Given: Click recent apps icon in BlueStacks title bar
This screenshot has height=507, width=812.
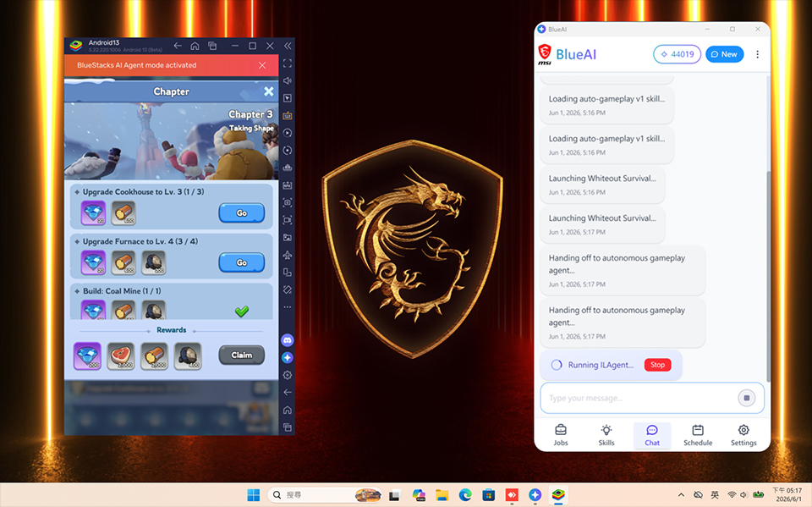Looking at the screenshot, I should tap(212, 46).
